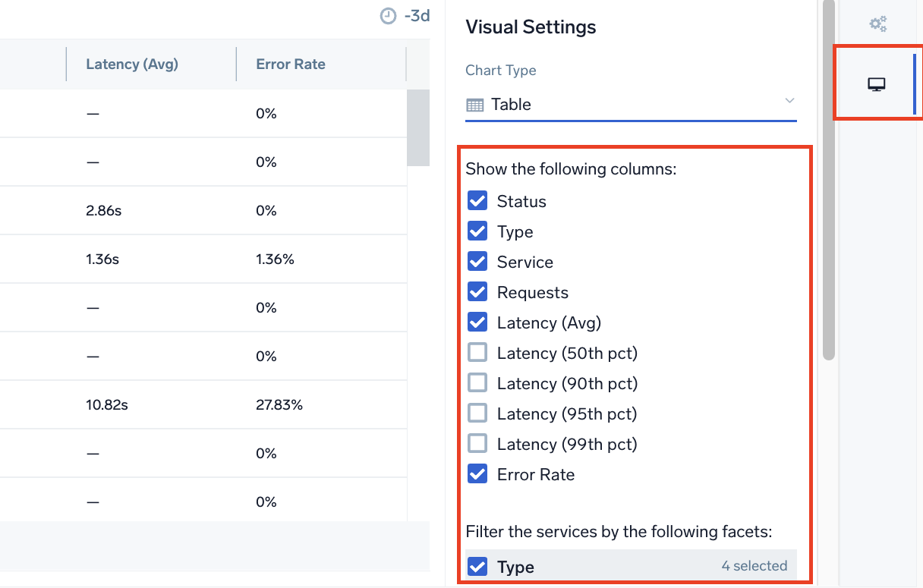The image size is (923, 588).
Task: Uncheck the Latency (Avg) column
Action: (477, 322)
